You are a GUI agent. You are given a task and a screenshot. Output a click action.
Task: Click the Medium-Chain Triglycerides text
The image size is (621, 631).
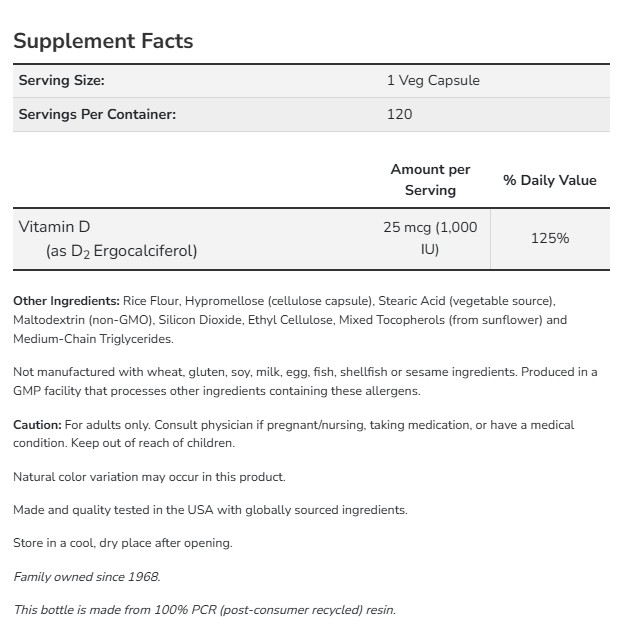pyautogui.click(x=79, y=339)
